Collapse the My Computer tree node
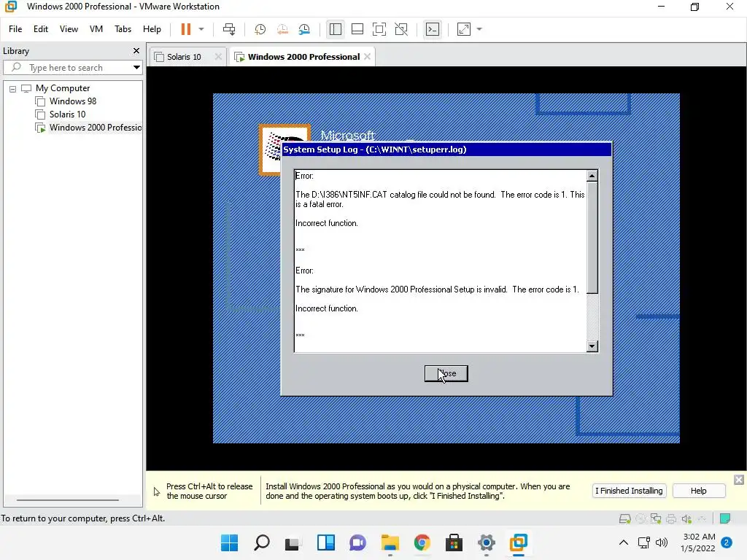This screenshot has width=747, height=560. pos(13,88)
